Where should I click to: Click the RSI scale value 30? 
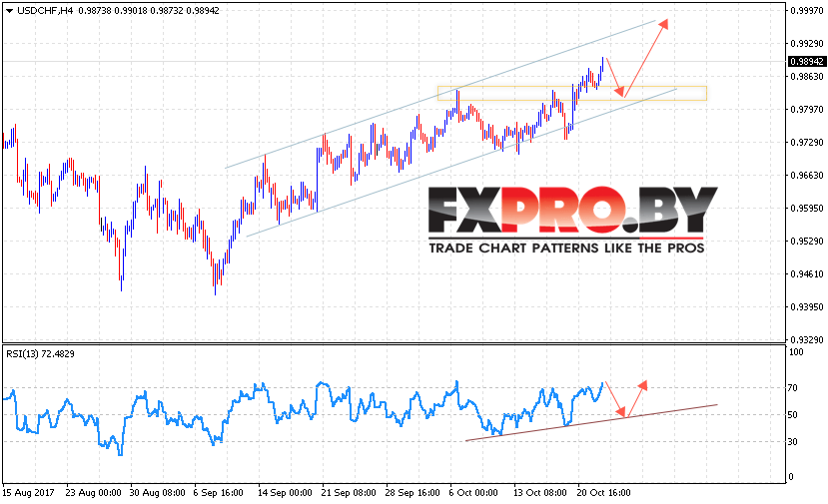coord(793,442)
